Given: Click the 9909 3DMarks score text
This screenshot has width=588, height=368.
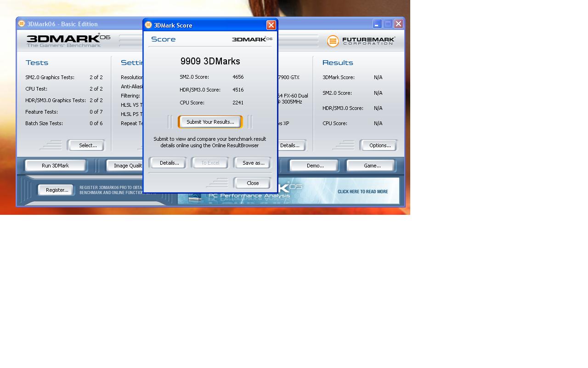Looking at the screenshot, I should tap(210, 61).
